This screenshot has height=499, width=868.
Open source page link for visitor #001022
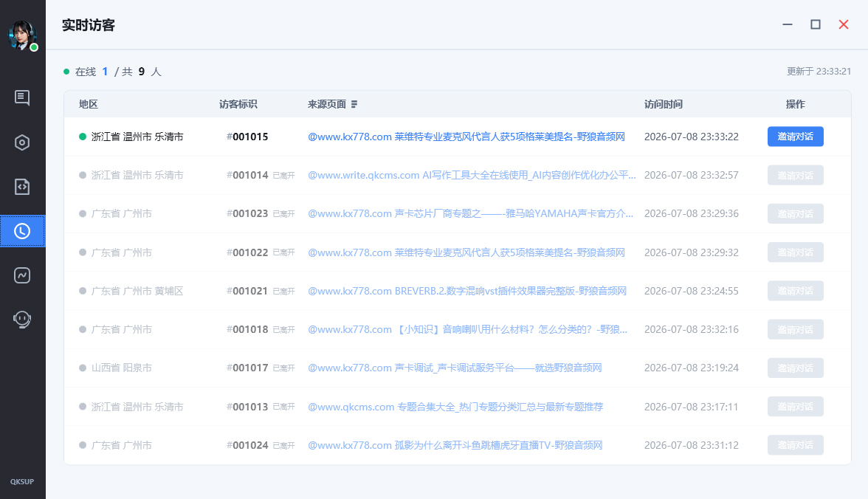pos(466,252)
